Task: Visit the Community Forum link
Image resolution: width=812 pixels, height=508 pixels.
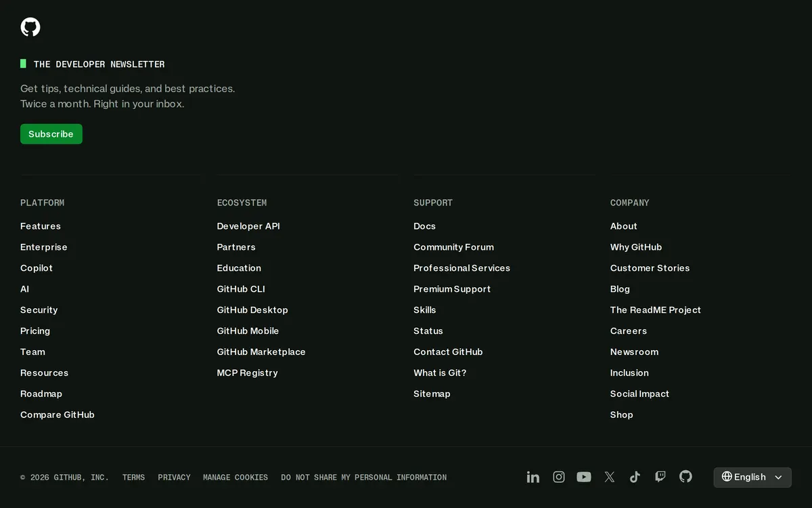Action: (454, 247)
